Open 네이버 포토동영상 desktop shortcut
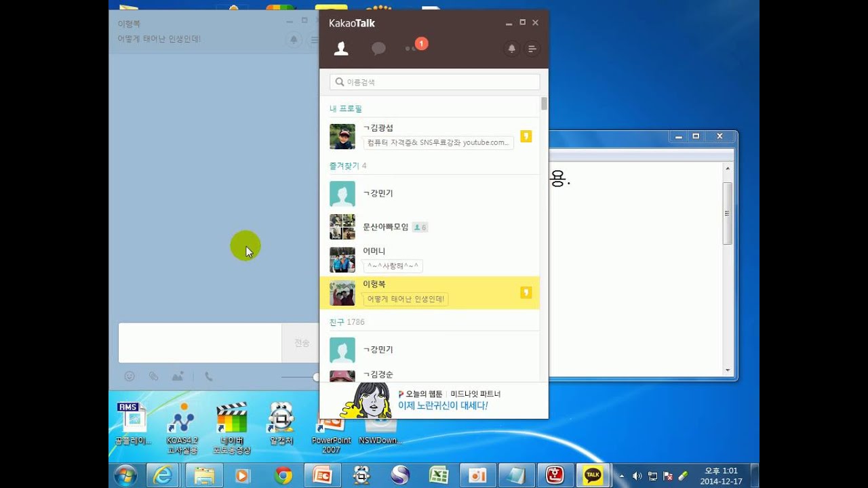Viewport: 868px width, 488px height. coord(231,428)
